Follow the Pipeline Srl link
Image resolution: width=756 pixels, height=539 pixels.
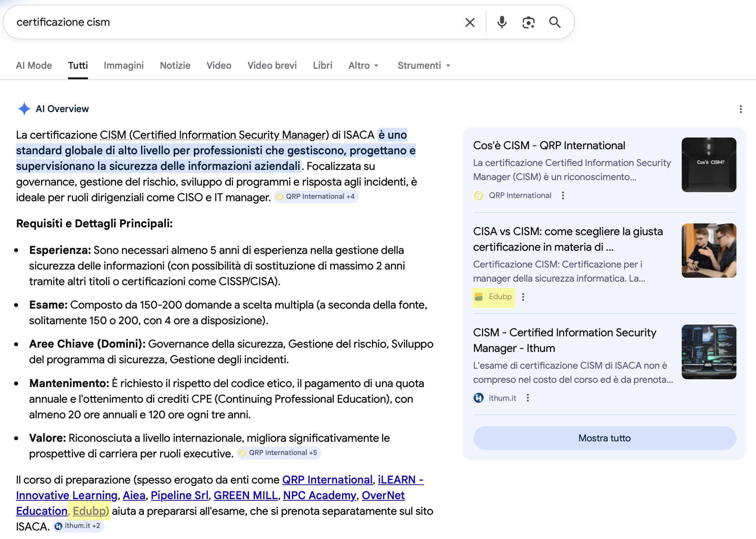(179, 495)
